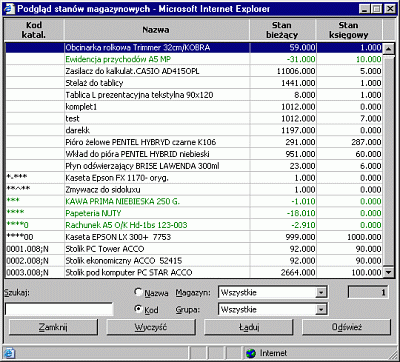Select the darekk row

click(x=194, y=130)
